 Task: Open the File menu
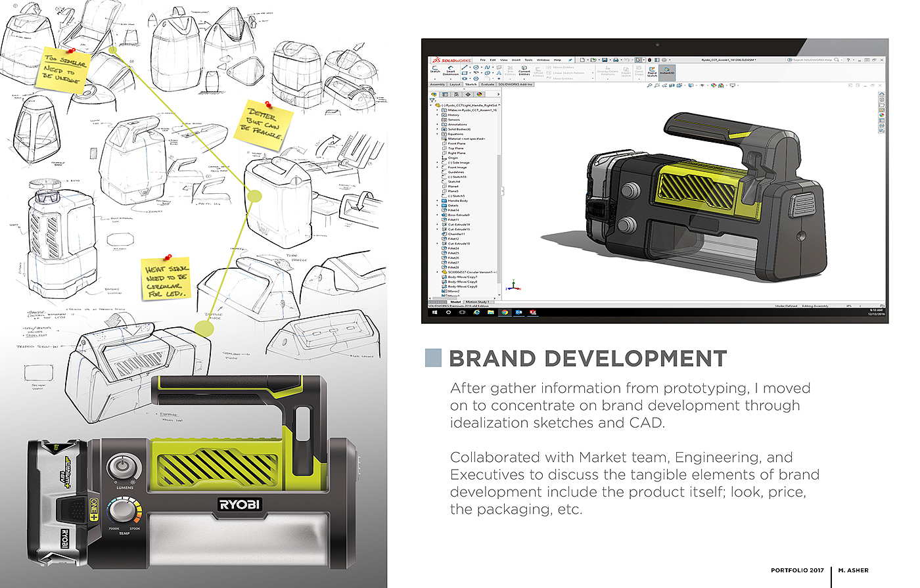482,60
